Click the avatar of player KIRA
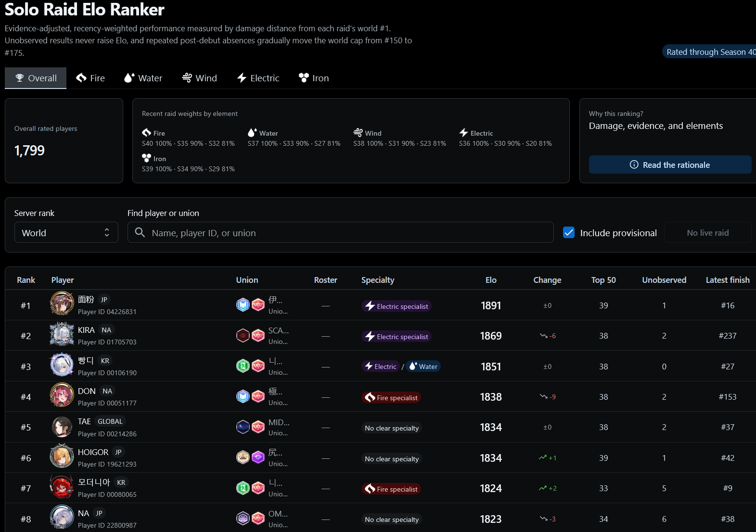 (62, 334)
